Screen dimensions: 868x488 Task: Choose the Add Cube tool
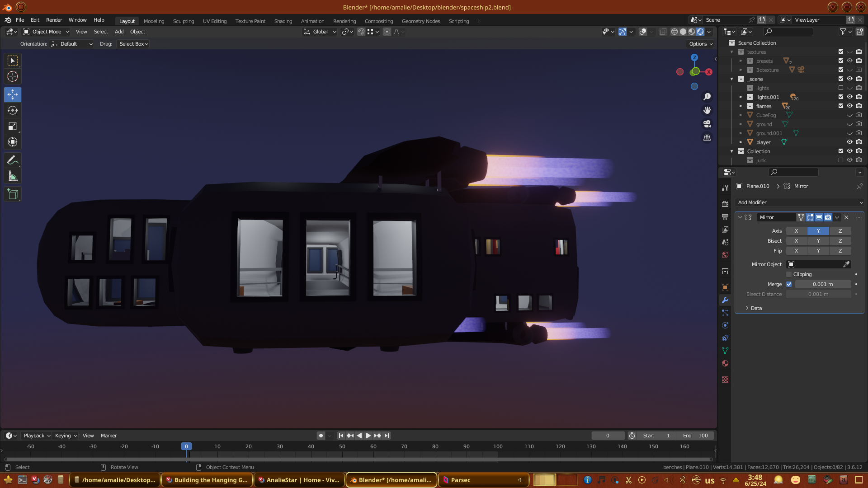13,194
